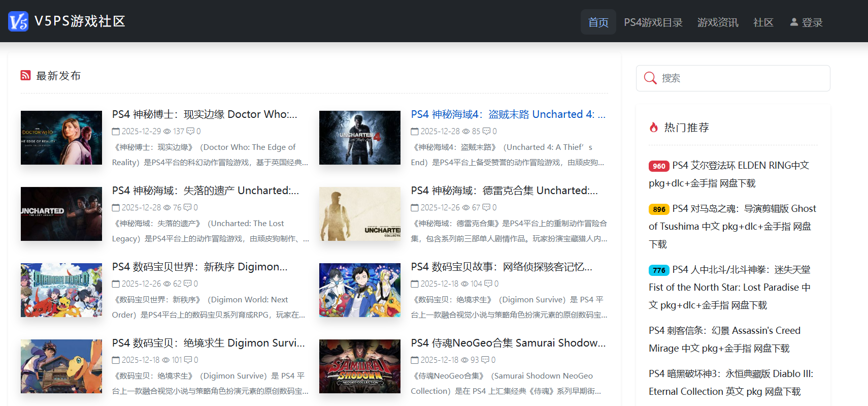Click comment icon on 网络侦探骇客记忆 post
868x406 pixels.
[x=488, y=284]
